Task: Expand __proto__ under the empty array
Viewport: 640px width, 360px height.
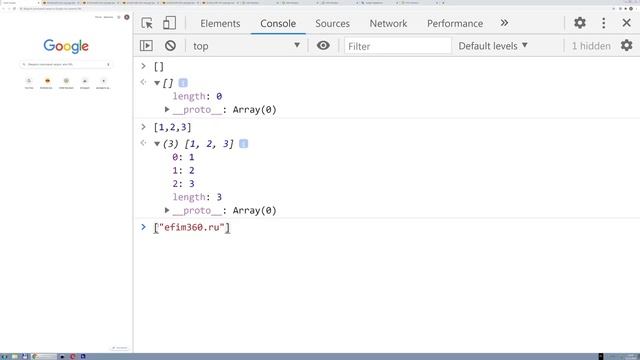Action: 167,109
